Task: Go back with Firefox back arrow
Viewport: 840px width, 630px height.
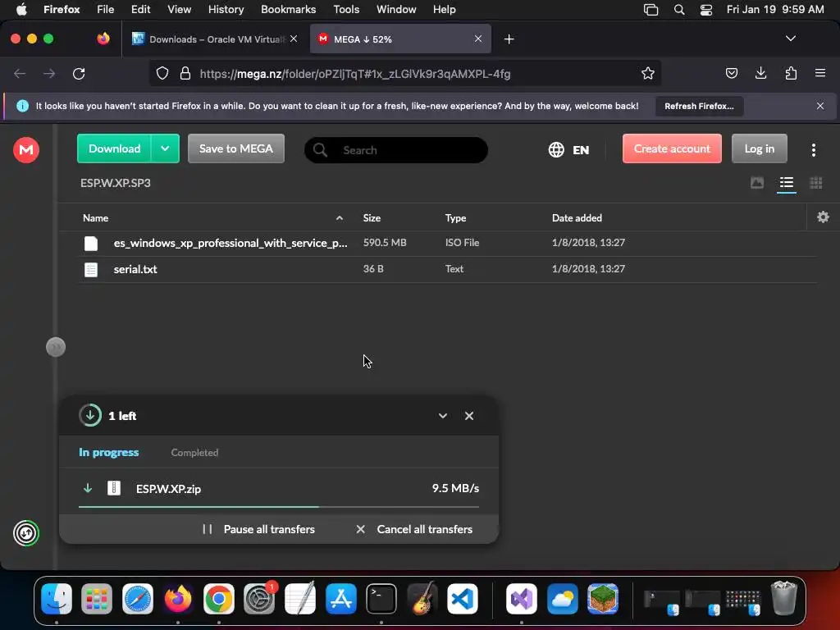Action: (20, 74)
